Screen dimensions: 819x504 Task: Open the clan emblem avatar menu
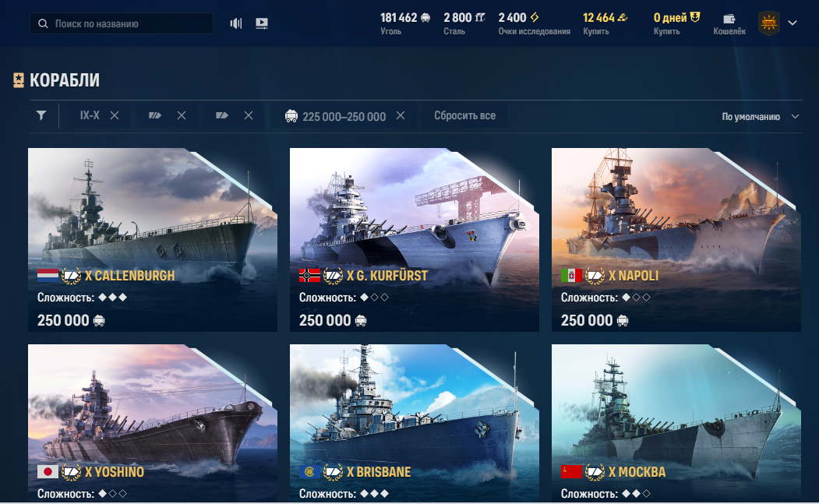click(x=769, y=23)
